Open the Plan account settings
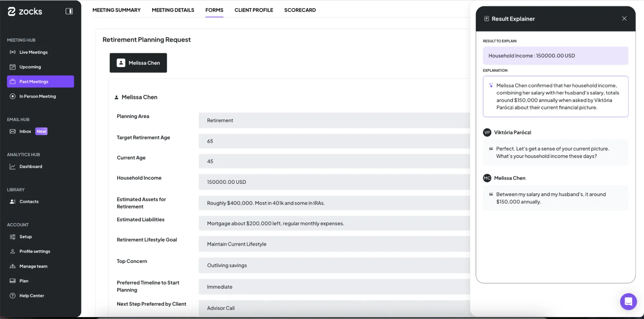This screenshot has width=644, height=319. 23,281
